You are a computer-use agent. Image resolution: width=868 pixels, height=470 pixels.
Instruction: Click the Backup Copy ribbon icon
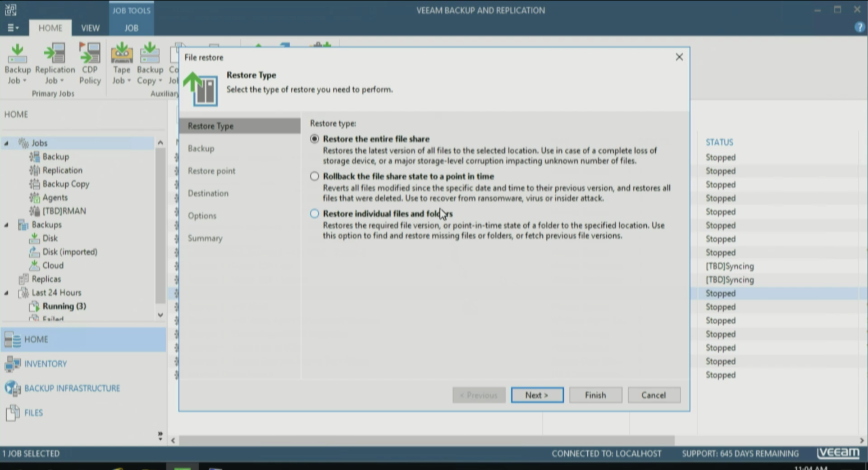(x=149, y=54)
